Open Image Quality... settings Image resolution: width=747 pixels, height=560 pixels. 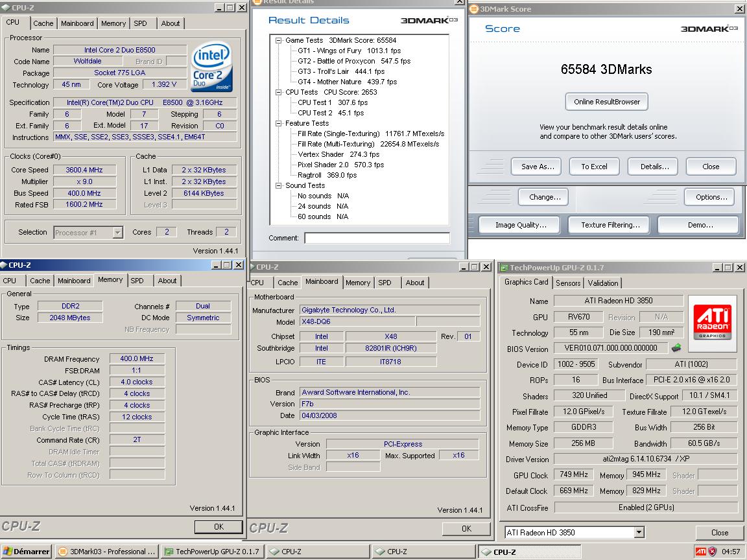(x=521, y=226)
